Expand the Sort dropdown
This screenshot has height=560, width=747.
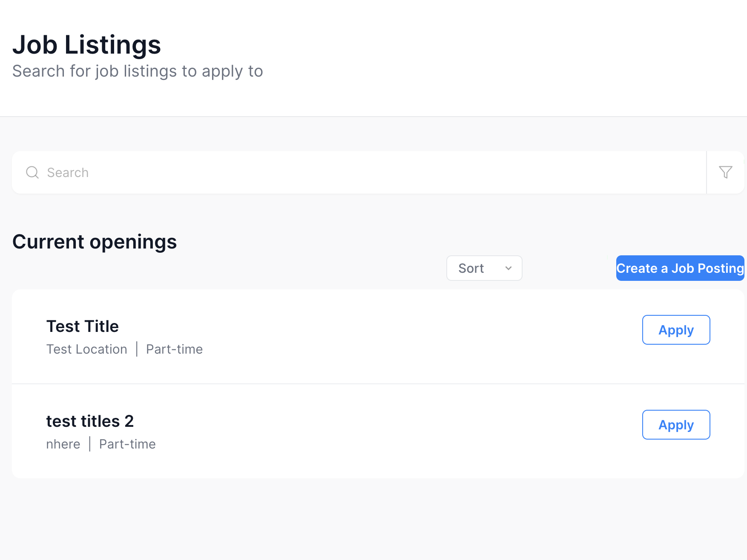click(x=484, y=268)
